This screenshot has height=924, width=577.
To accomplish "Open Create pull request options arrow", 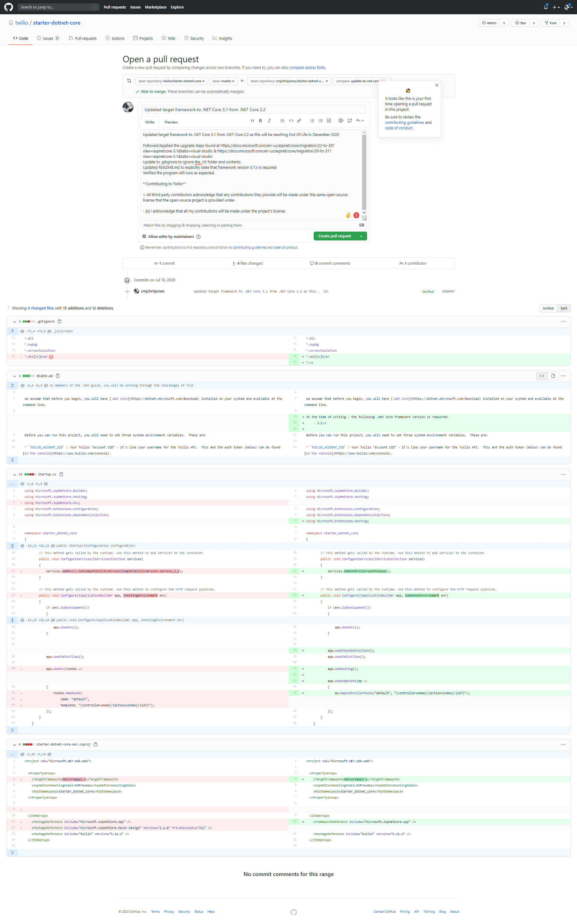I will point(361,236).
